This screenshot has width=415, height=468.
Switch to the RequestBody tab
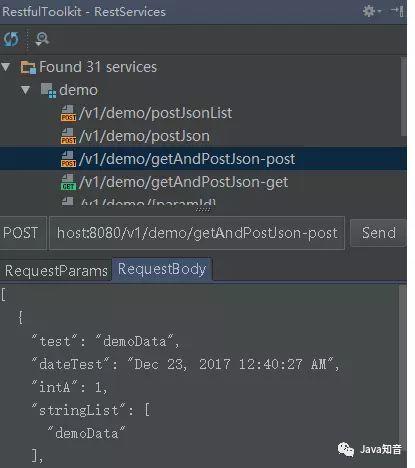click(x=162, y=269)
